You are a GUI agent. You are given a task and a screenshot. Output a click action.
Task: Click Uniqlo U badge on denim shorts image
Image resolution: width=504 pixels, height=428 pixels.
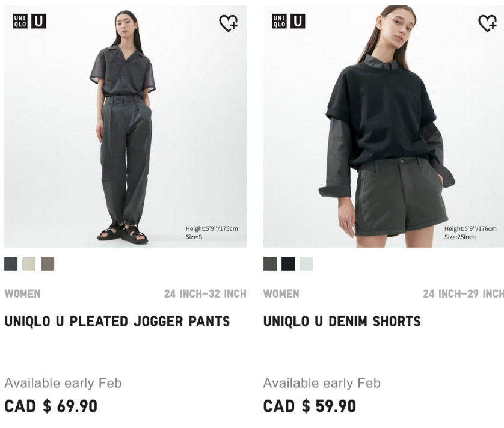(298, 21)
